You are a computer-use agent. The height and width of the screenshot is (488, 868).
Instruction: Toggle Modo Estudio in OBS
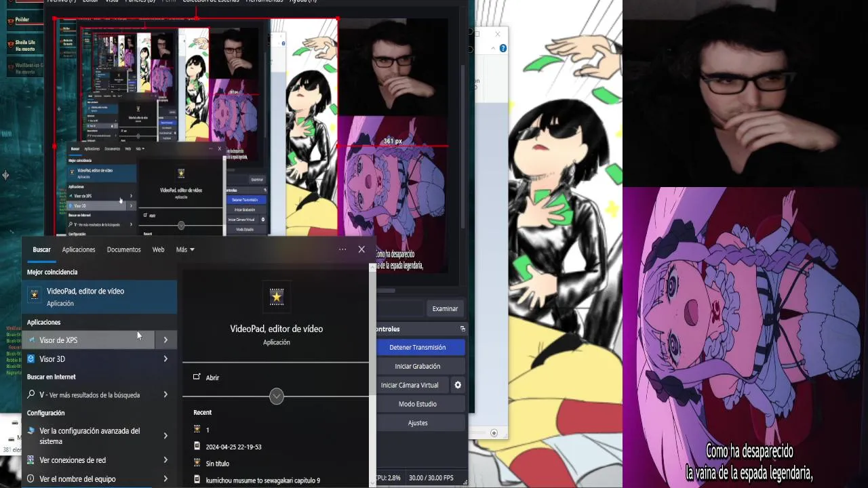click(418, 404)
